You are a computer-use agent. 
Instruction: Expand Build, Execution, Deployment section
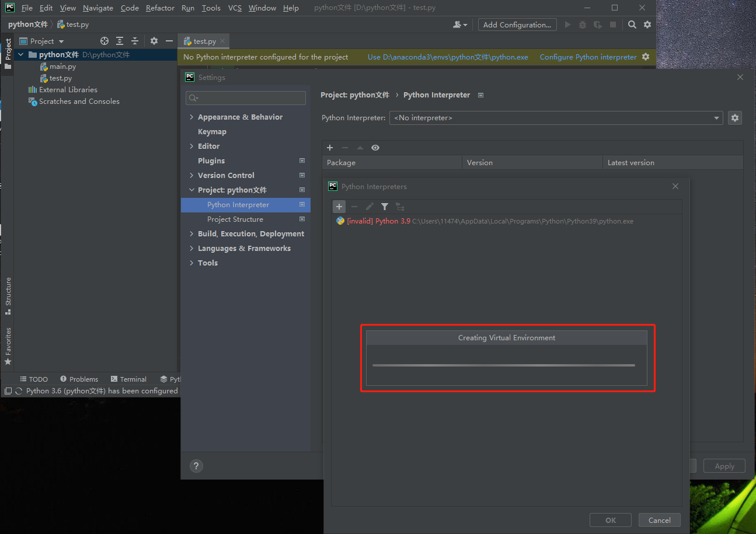pyautogui.click(x=191, y=234)
